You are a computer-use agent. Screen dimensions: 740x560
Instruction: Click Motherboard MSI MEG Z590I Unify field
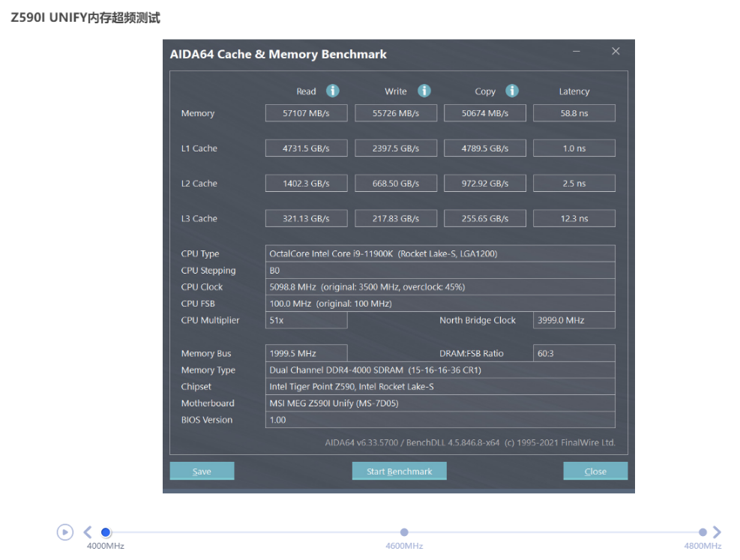pyautogui.click(x=440, y=403)
